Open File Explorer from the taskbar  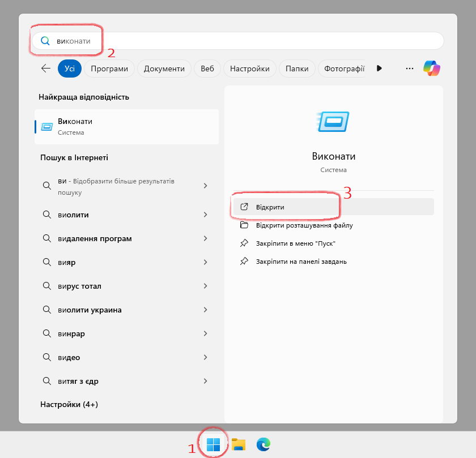coord(239,445)
